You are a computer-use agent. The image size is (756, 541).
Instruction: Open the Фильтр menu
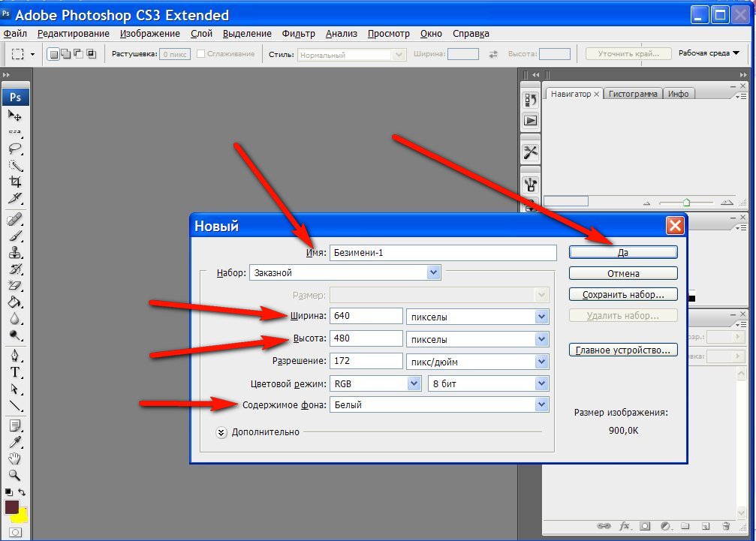click(299, 33)
